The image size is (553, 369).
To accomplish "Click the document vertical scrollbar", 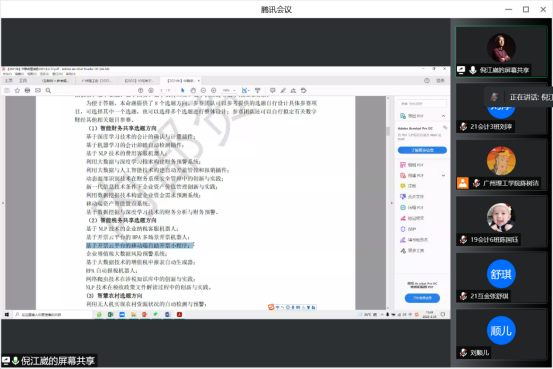I will (x=388, y=202).
